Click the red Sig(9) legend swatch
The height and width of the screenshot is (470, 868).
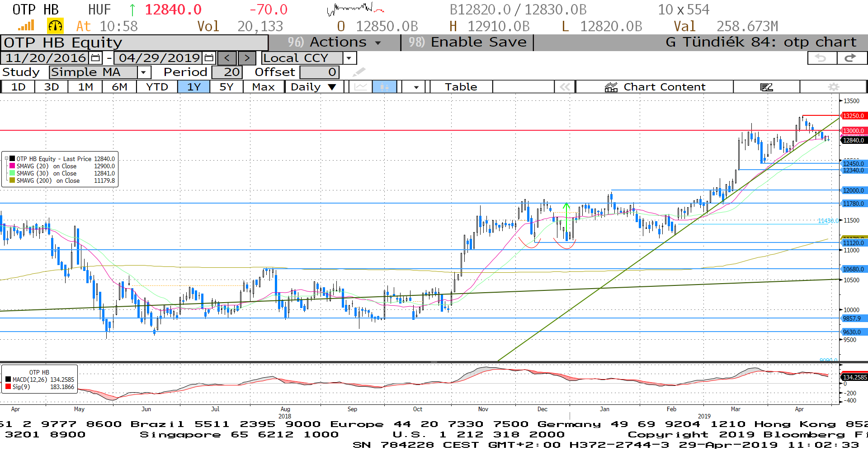(8, 387)
